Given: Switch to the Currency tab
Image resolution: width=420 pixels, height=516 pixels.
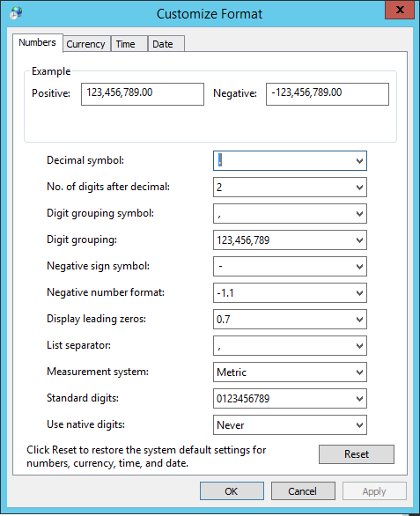Looking at the screenshot, I should (86, 44).
